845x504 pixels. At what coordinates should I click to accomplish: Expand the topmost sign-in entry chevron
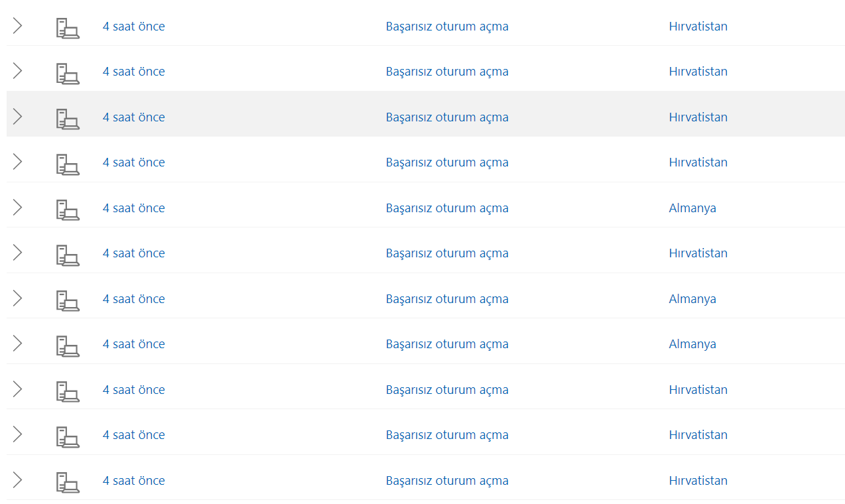[x=18, y=26]
